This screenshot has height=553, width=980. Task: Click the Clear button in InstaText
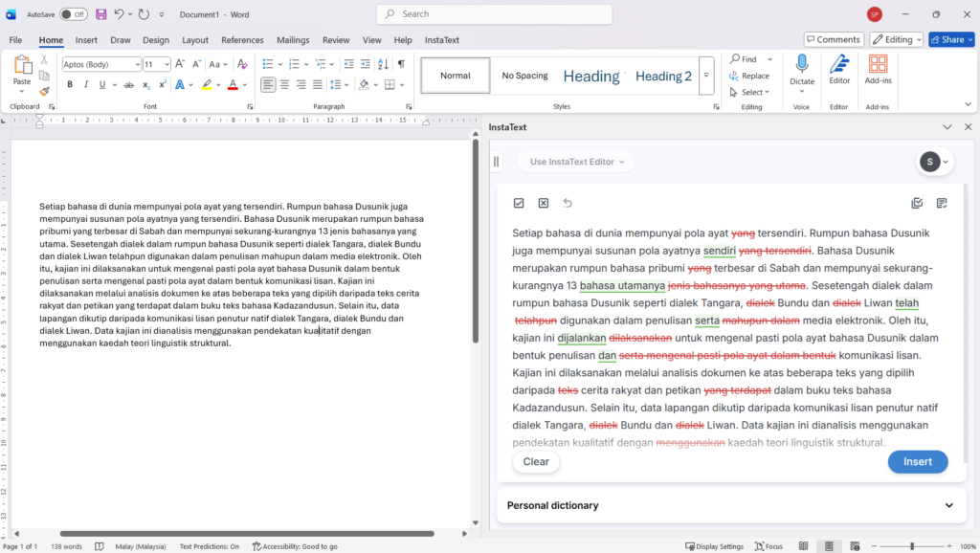click(536, 461)
